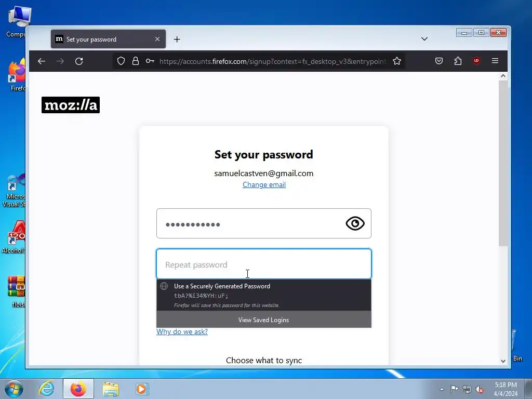Screen dimensions: 532x399
Task: Click the muted volume tray icon
Action: point(480,389)
